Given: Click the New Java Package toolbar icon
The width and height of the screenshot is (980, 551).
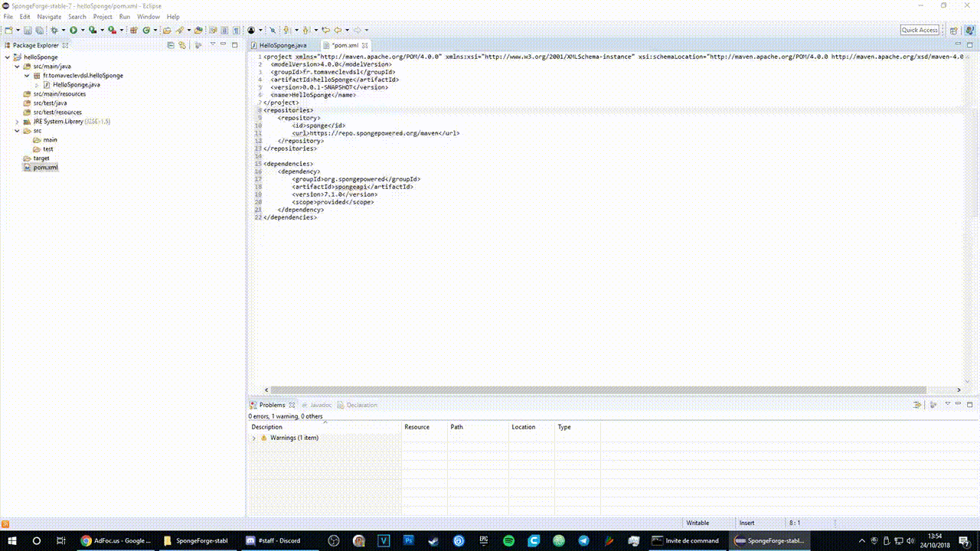Looking at the screenshot, I should click(x=132, y=31).
